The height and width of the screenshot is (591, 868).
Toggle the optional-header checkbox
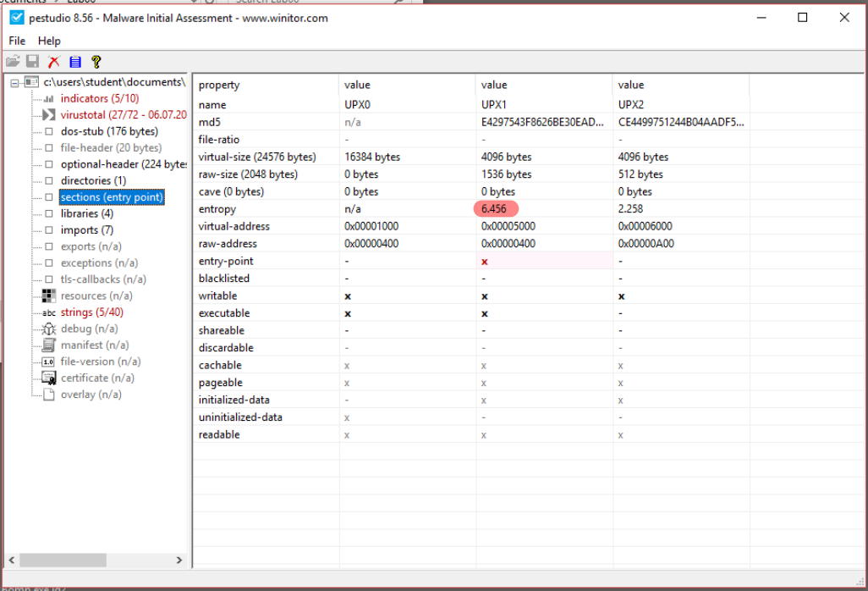click(x=49, y=164)
